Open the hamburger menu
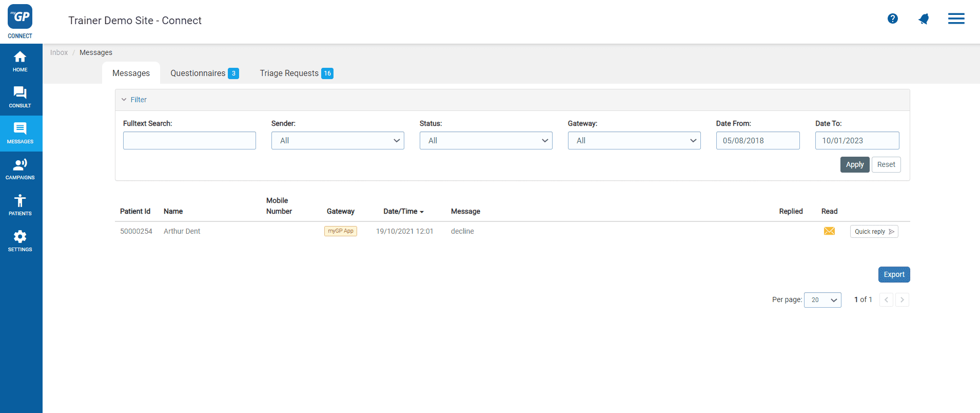Viewport: 980px width, 413px height. click(956, 19)
